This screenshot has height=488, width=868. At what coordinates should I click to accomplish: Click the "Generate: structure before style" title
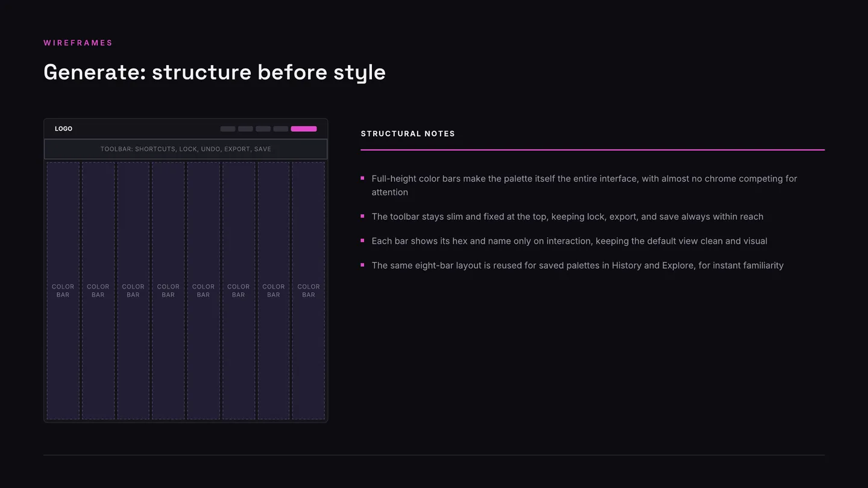point(215,72)
